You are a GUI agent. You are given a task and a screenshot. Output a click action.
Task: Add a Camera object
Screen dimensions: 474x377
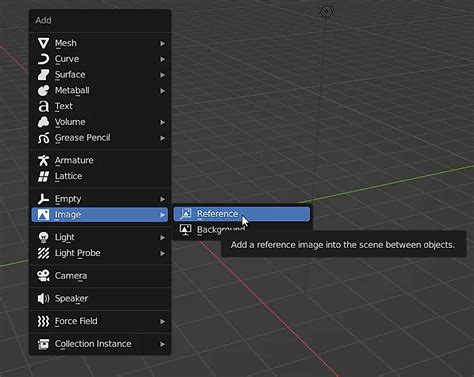(x=100, y=276)
